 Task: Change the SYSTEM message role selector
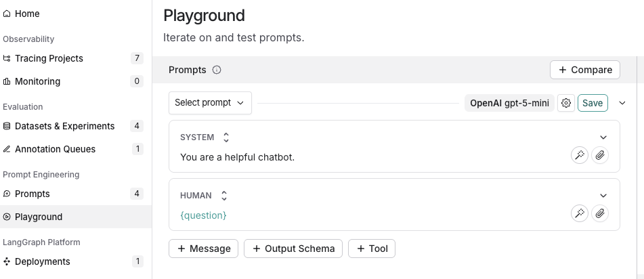(226, 137)
